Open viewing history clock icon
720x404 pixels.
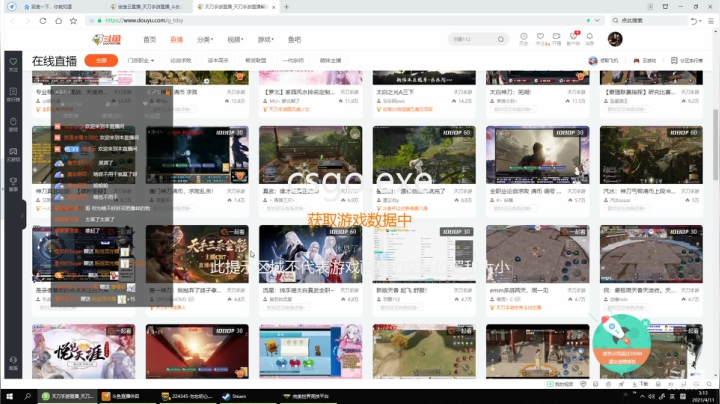523,39
